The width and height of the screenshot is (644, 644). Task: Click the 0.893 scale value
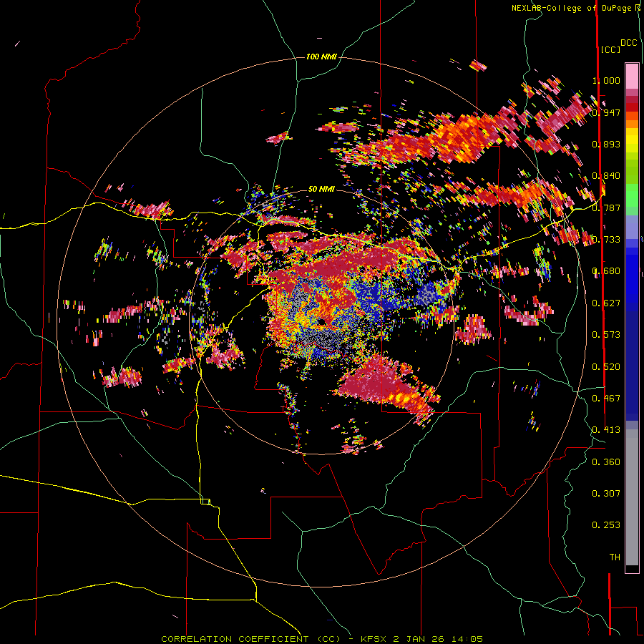click(606, 144)
